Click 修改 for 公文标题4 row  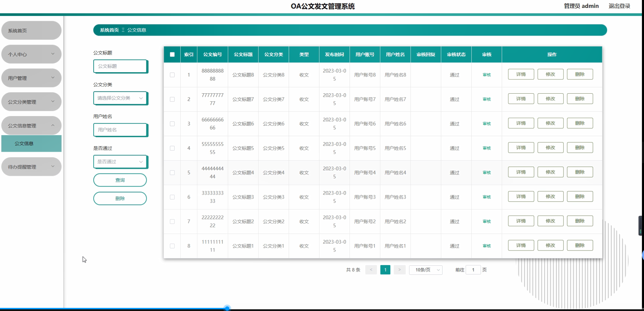click(x=550, y=172)
